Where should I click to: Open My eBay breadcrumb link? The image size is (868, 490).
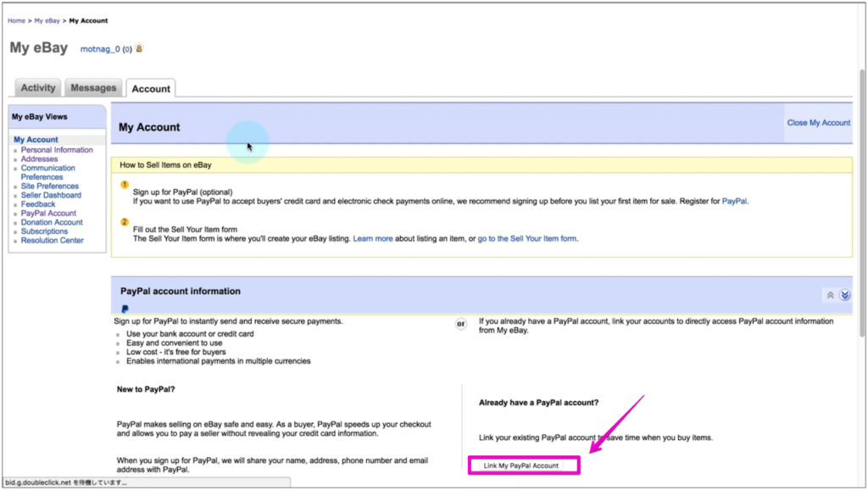click(x=47, y=20)
